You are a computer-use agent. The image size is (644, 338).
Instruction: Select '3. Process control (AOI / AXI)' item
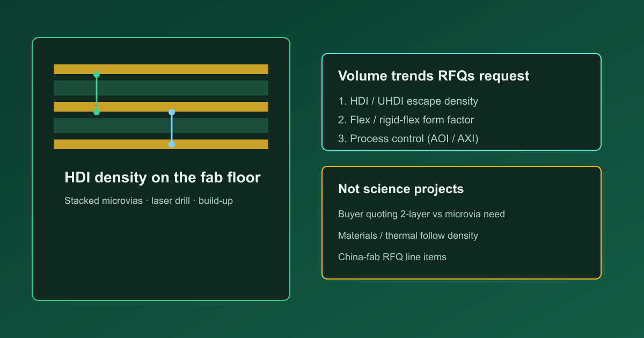[408, 138]
